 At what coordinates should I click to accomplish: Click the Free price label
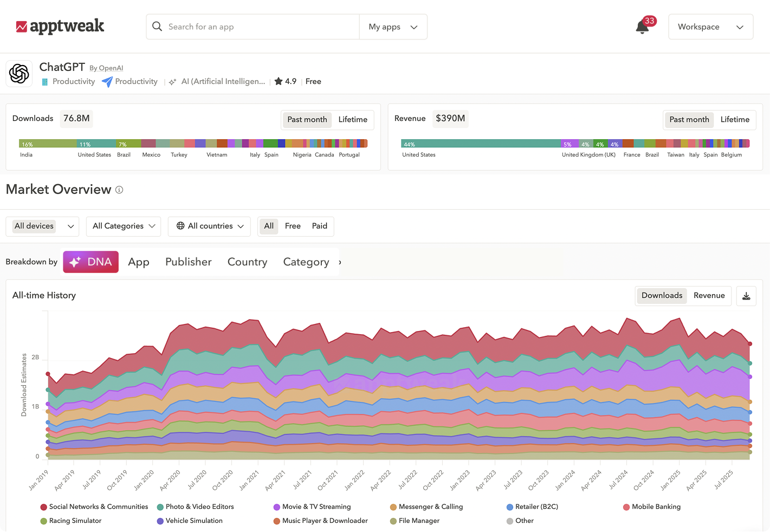tap(313, 82)
